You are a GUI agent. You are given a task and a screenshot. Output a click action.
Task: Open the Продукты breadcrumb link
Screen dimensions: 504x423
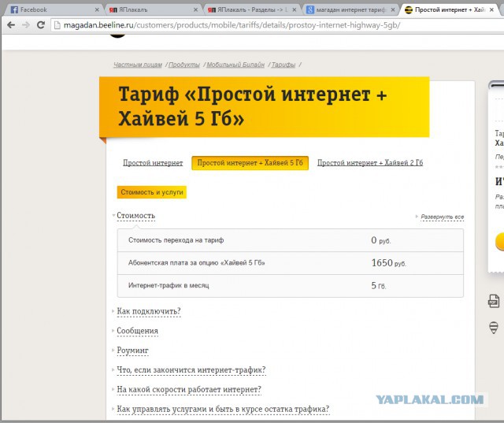click(x=184, y=65)
